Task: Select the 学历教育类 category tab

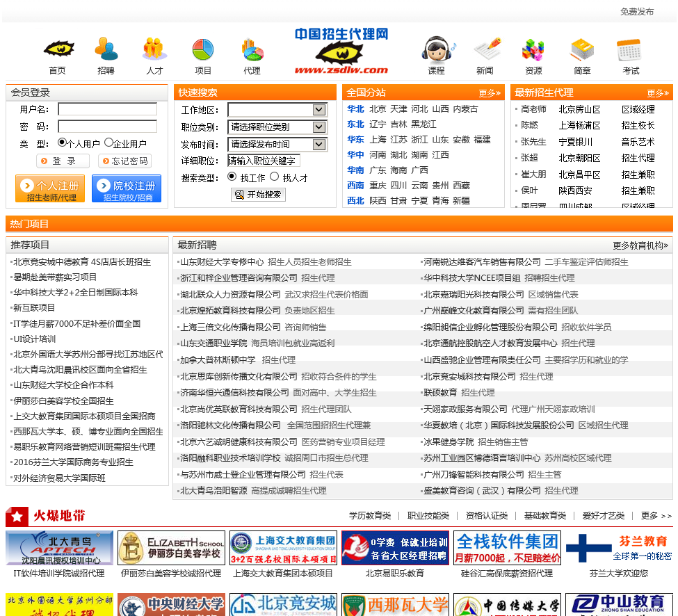Action: pyautogui.click(x=370, y=516)
